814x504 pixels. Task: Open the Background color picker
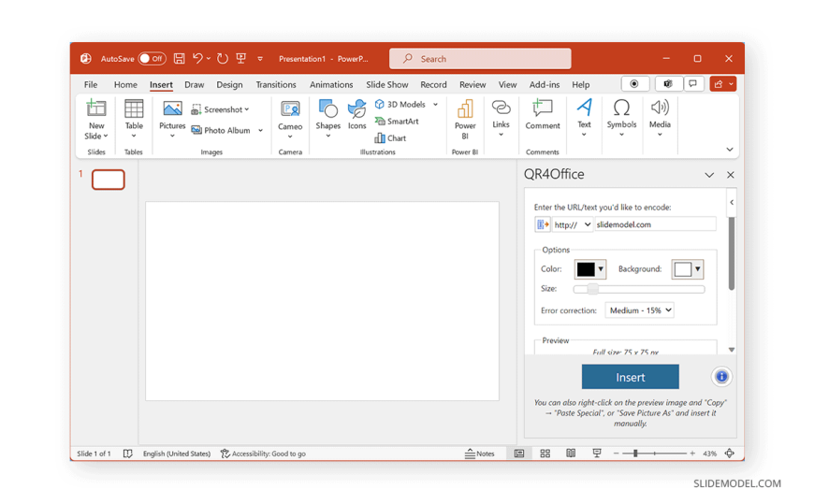coord(688,269)
